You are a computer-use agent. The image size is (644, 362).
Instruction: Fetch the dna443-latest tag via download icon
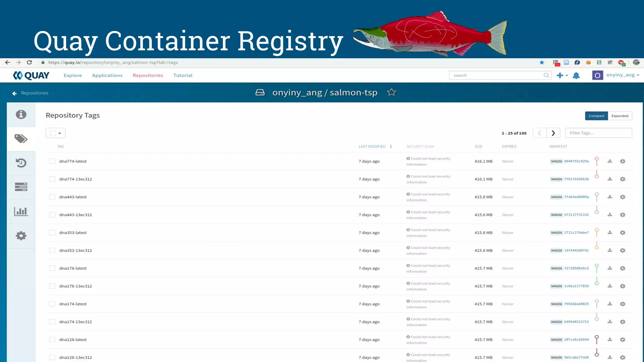(610, 197)
